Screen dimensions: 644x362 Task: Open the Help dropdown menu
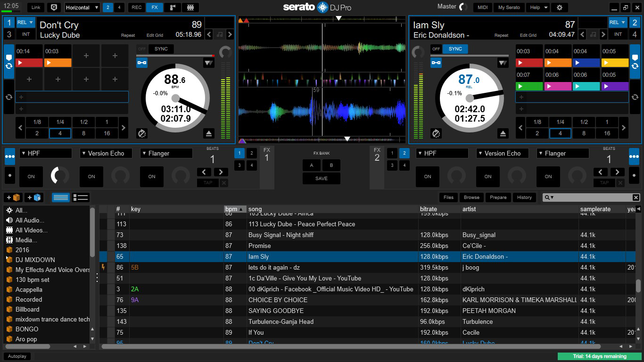(x=538, y=8)
